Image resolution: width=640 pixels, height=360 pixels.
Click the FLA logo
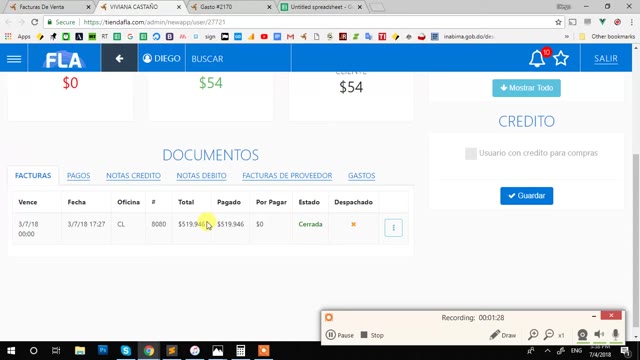click(64, 60)
